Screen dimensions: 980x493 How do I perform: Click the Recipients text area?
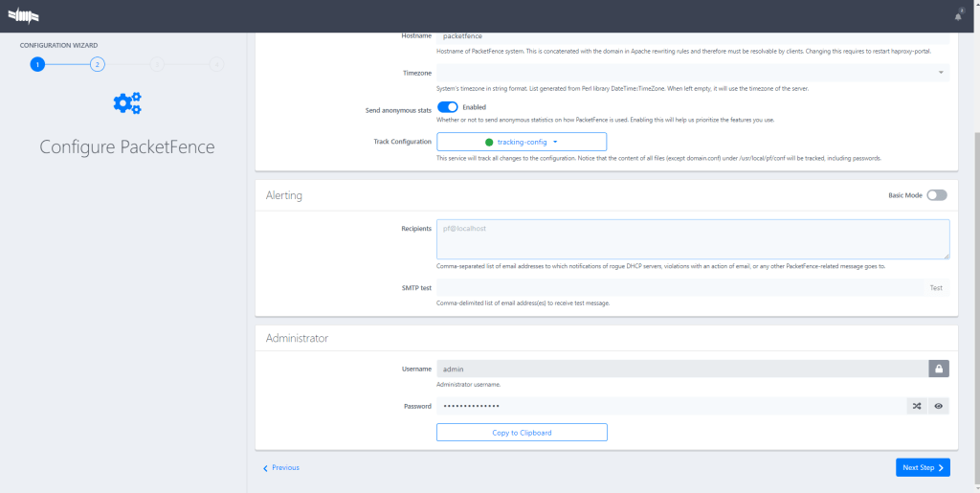point(692,238)
